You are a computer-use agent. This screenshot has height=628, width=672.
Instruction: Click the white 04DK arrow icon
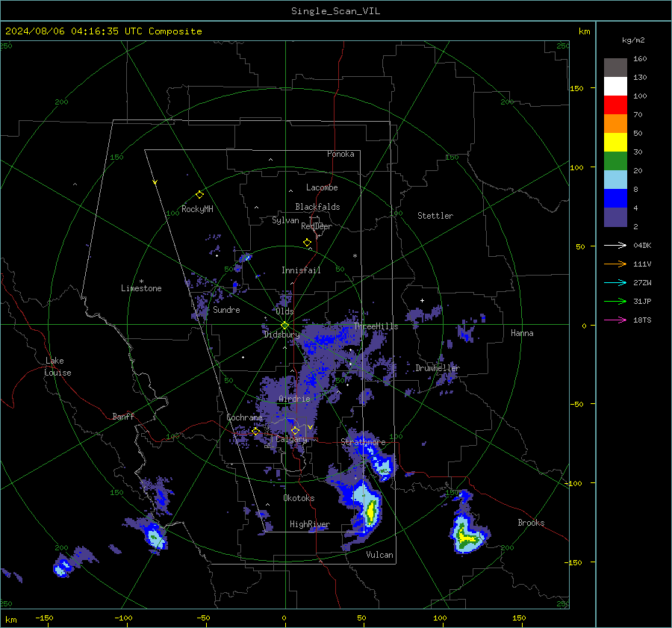click(615, 245)
